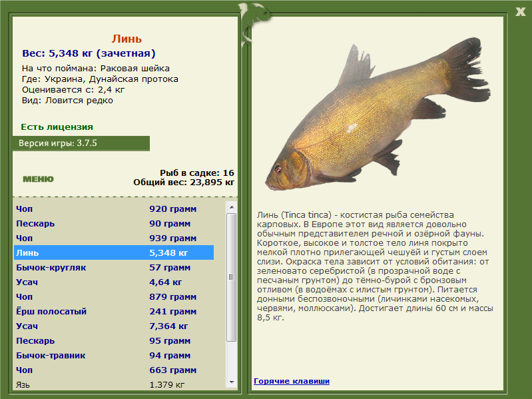Image resolution: width=532 pixels, height=399 pixels.
Task: Select the Усач 7,364 кг entry
Action: [x=114, y=326]
